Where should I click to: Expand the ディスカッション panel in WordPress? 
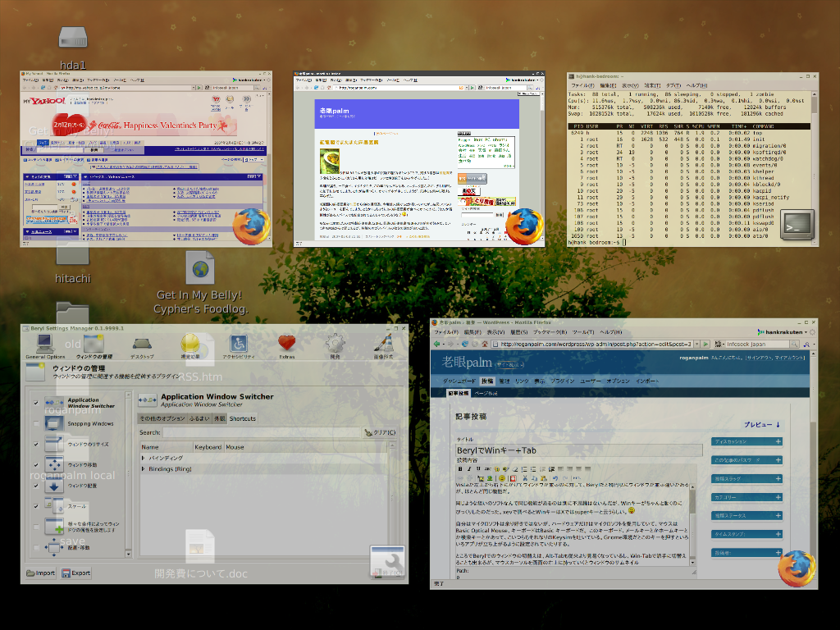click(x=778, y=441)
